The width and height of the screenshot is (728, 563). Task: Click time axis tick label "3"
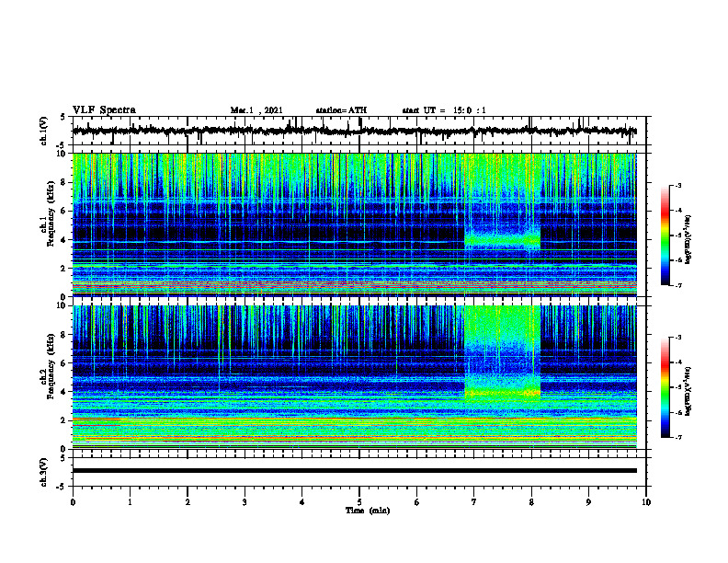click(x=245, y=502)
